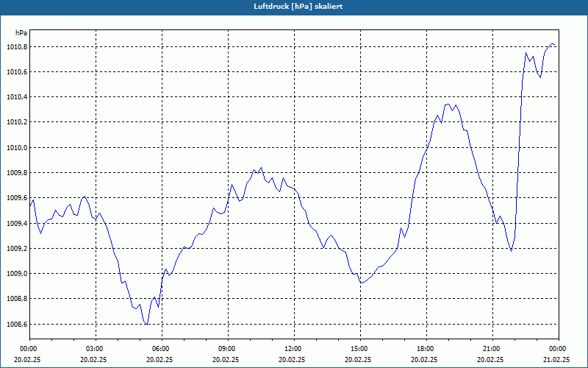The height and width of the screenshot is (368, 588).
Task: Click the 12:00 time label
Action: (x=294, y=349)
